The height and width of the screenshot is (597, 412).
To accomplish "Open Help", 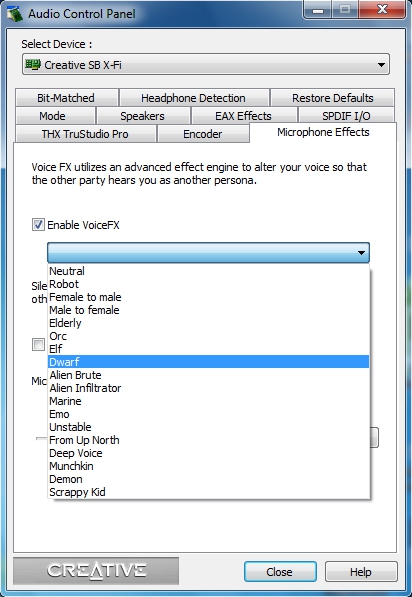I will tap(361, 571).
